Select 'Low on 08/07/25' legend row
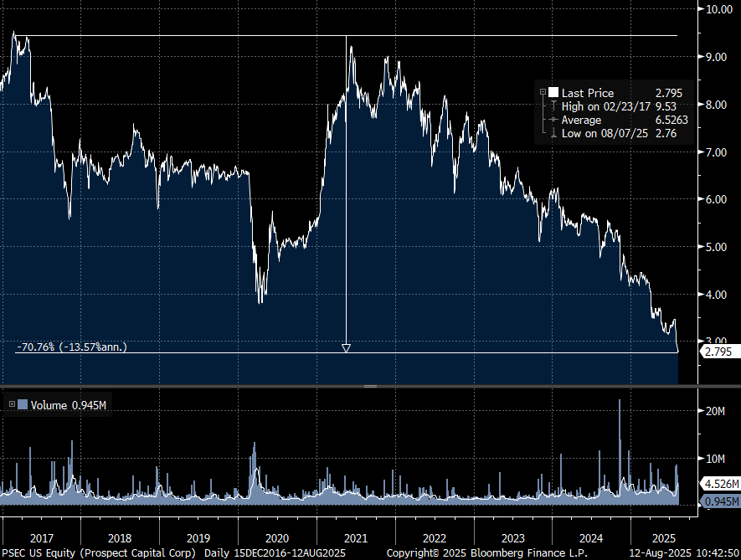Screen dimensions: 741x560 tap(619, 134)
